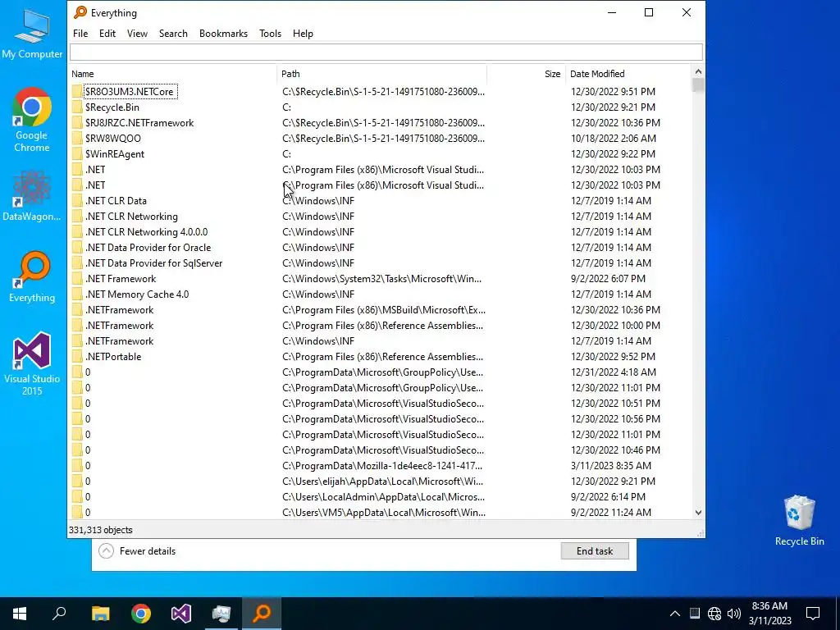Image resolution: width=840 pixels, height=630 pixels.
Task: Sort by Date Modified column header
Action: coord(629,74)
